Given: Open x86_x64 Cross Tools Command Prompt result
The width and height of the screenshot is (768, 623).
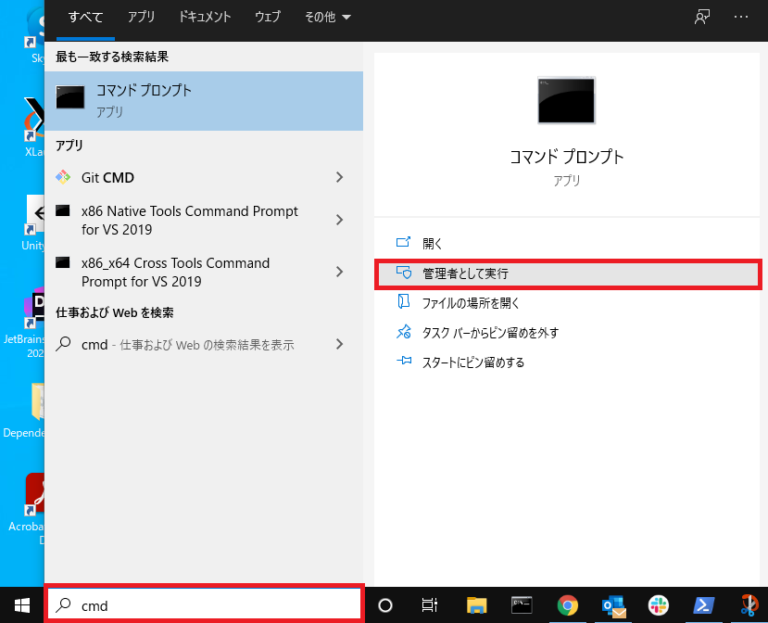Looking at the screenshot, I should click(x=204, y=272).
